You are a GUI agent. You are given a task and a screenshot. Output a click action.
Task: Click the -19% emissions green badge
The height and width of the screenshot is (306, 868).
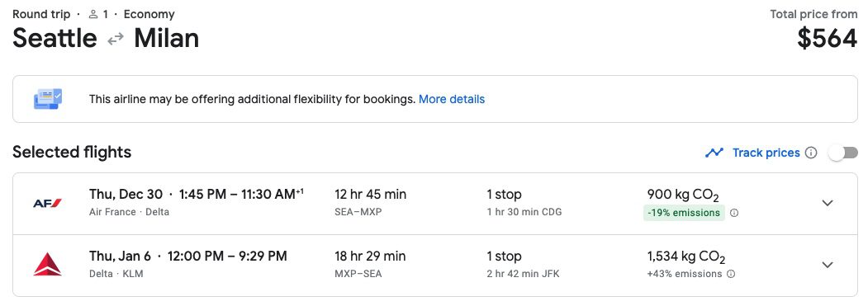click(x=684, y=213)
